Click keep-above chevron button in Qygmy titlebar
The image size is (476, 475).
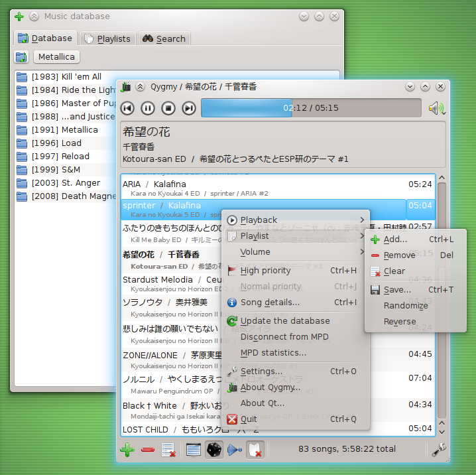[140, 87]
